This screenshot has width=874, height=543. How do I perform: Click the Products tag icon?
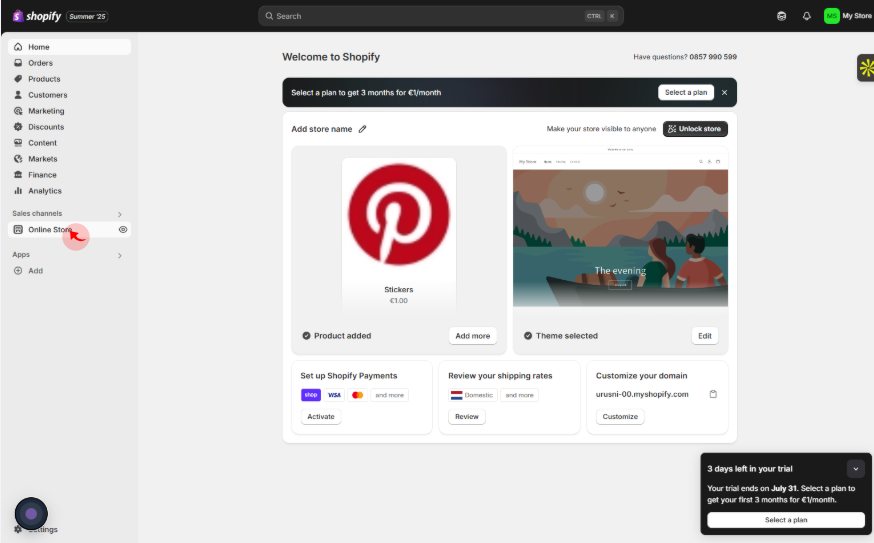coord(18,79)
